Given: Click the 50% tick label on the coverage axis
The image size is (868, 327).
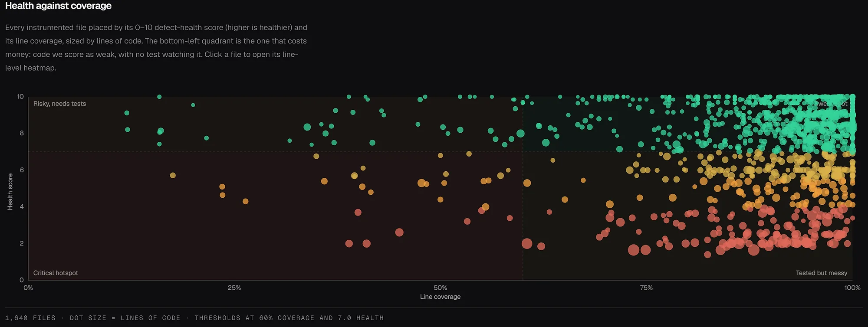Looking at the screenshot, I should coord(440,288).
